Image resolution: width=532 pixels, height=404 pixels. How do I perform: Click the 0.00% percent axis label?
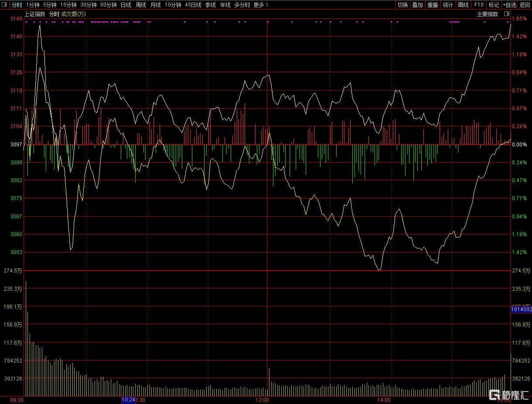click(519, 144)
